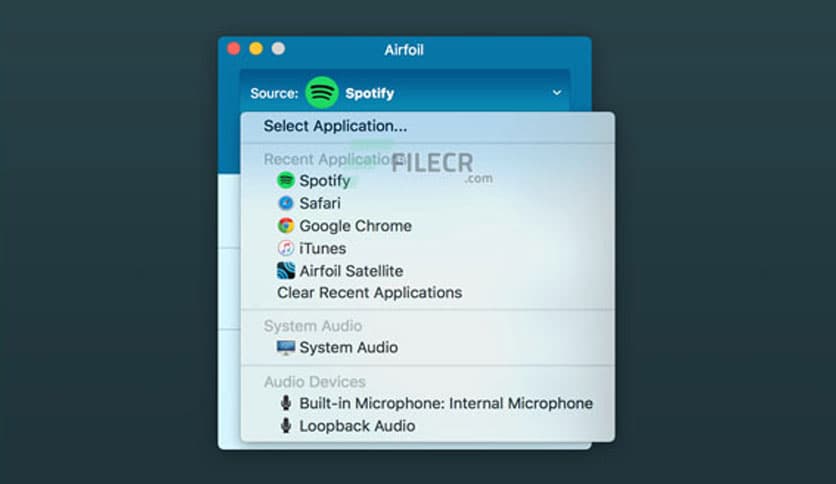This screenshot has height=484, width=836.
Task: Click the gray zoom window button
Action: 278,49
